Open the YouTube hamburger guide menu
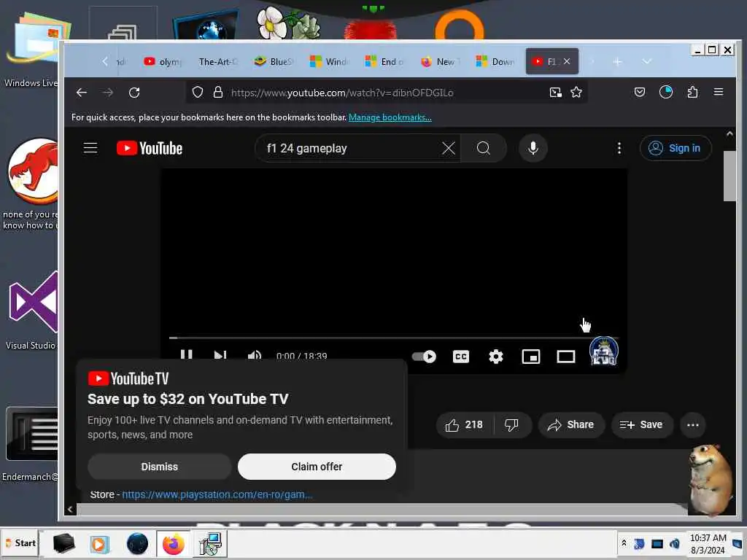The image size is (747, 560). tap(90, 148)
